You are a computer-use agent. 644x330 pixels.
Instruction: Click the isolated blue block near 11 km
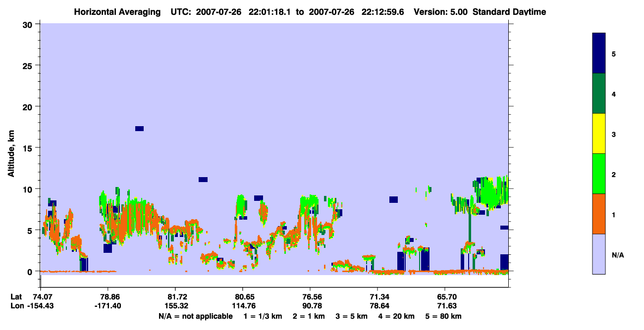click(203, 180)
